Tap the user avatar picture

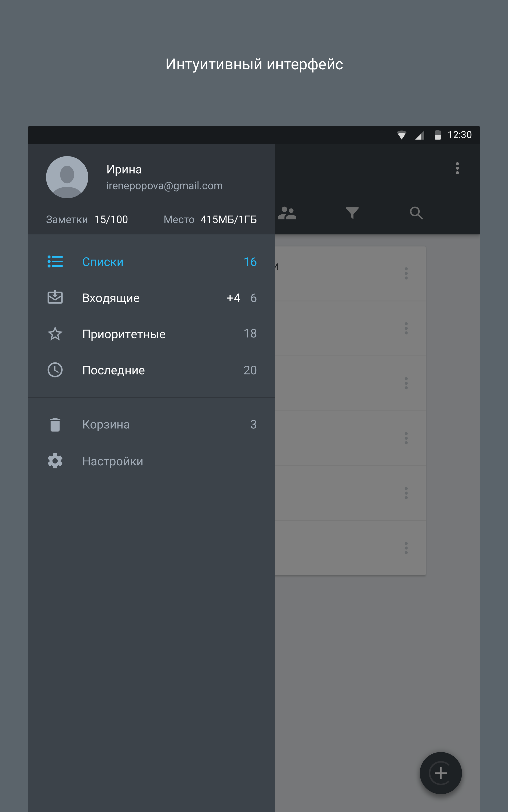click(67, 177)
